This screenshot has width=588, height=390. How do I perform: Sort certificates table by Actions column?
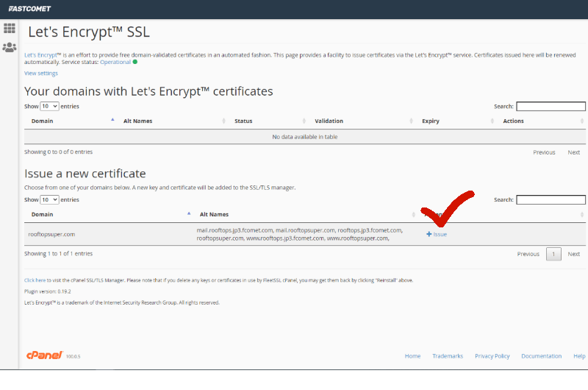click(x=541, y=121)
